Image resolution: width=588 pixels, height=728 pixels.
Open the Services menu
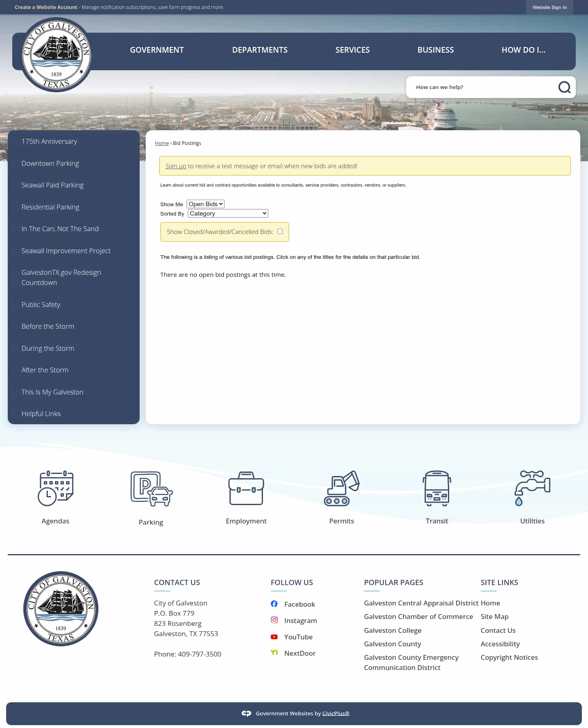[352, 50]
